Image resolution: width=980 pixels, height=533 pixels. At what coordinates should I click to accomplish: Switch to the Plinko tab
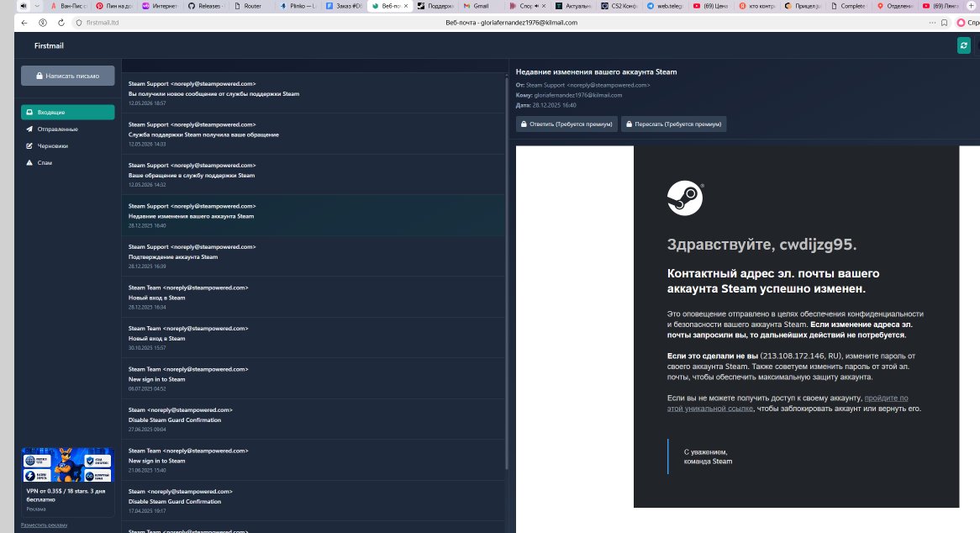[298, 6]
